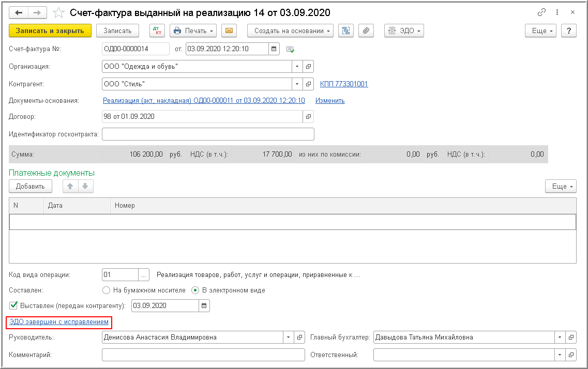Toggle Выставлен (передан контрагенту) checkbox

point(13,305)
